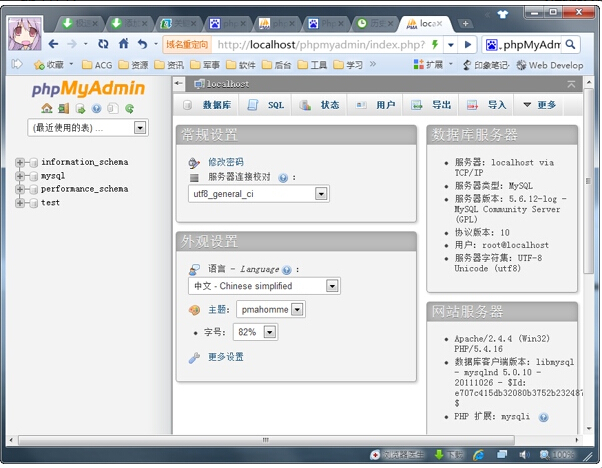Reload the page with refresh icon
The height and width of the screenshot is (468, 602).
(x=103, y=44)
